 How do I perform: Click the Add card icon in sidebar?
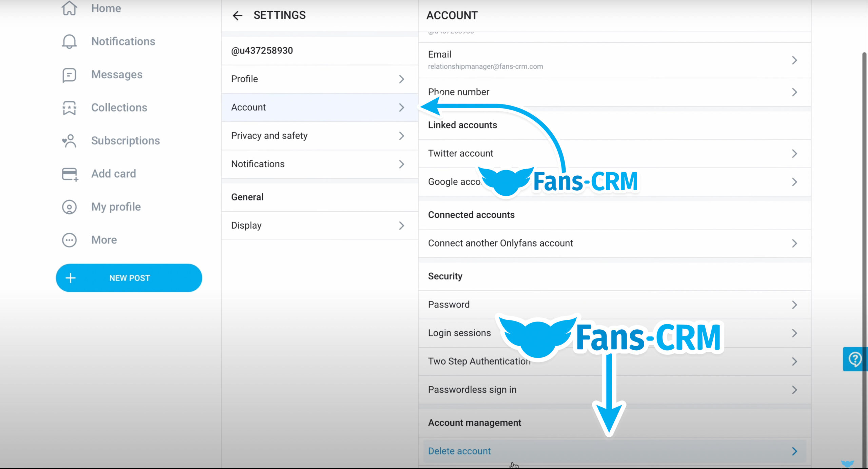click(69, 173)
